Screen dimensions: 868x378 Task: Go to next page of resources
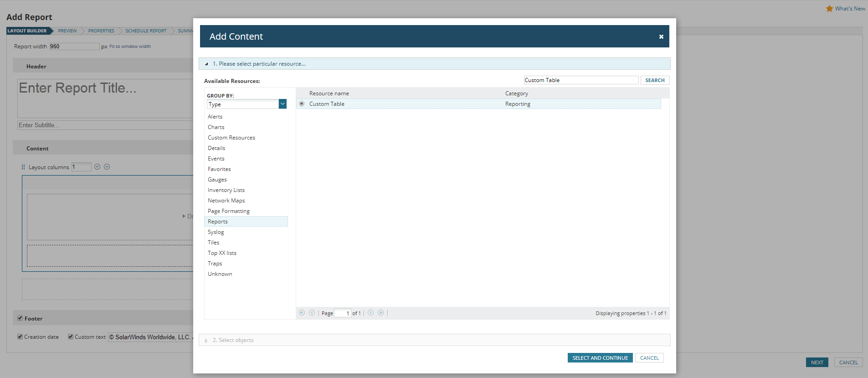(x=370, y=313)
